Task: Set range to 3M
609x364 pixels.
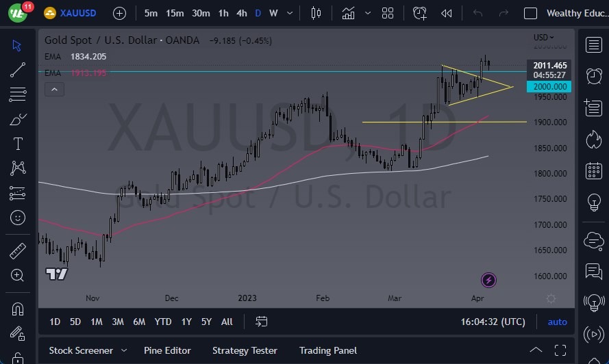Action: 118,322
